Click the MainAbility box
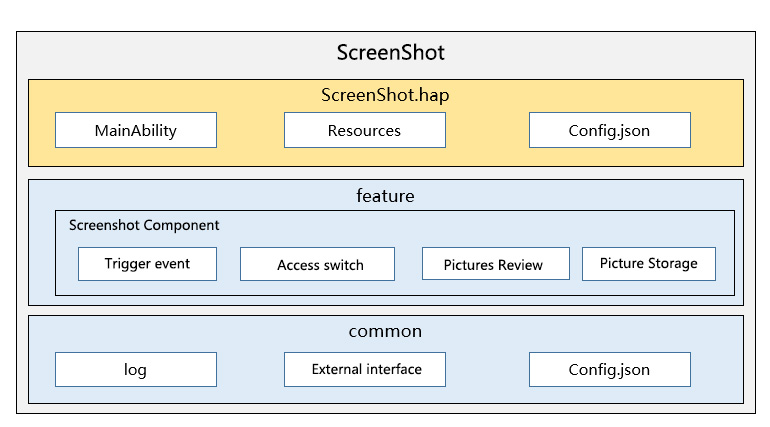Screen dimensions: 770x427 point(136,130)
